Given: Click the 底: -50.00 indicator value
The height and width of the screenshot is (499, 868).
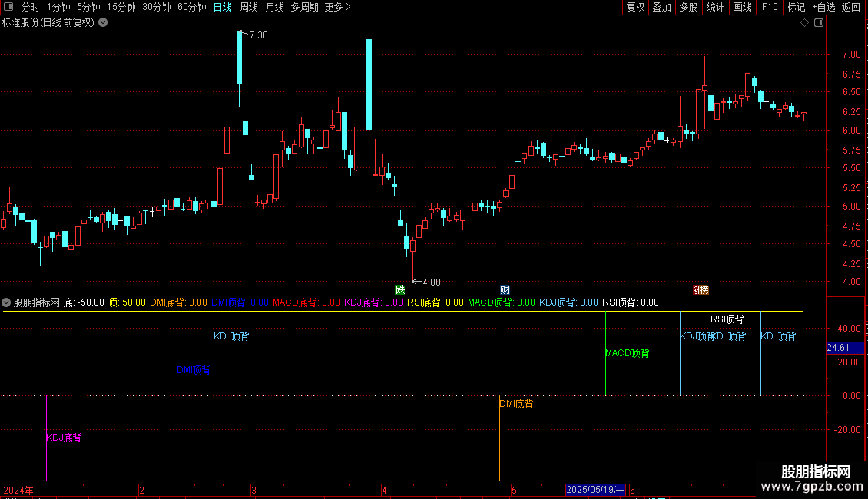Looking at the screenshot, I should click(x=84, y=302).
